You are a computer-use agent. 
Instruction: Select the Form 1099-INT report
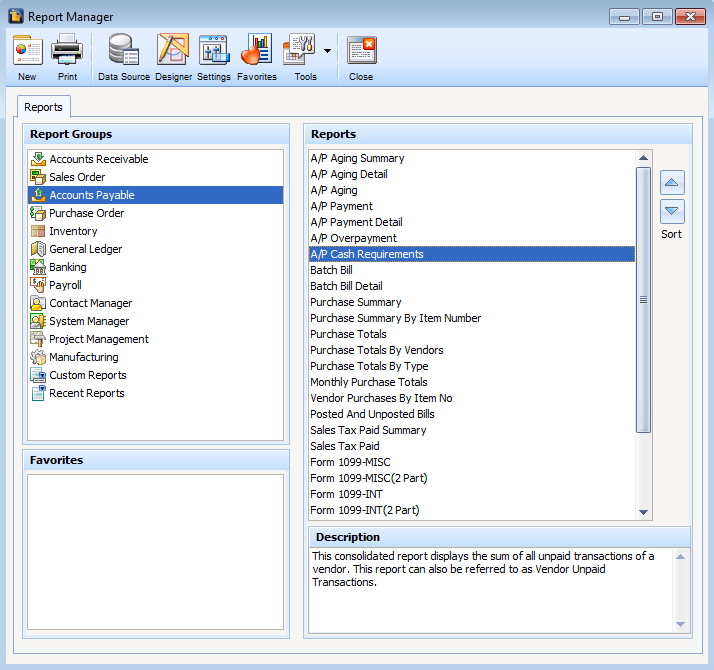coord(472,494)
